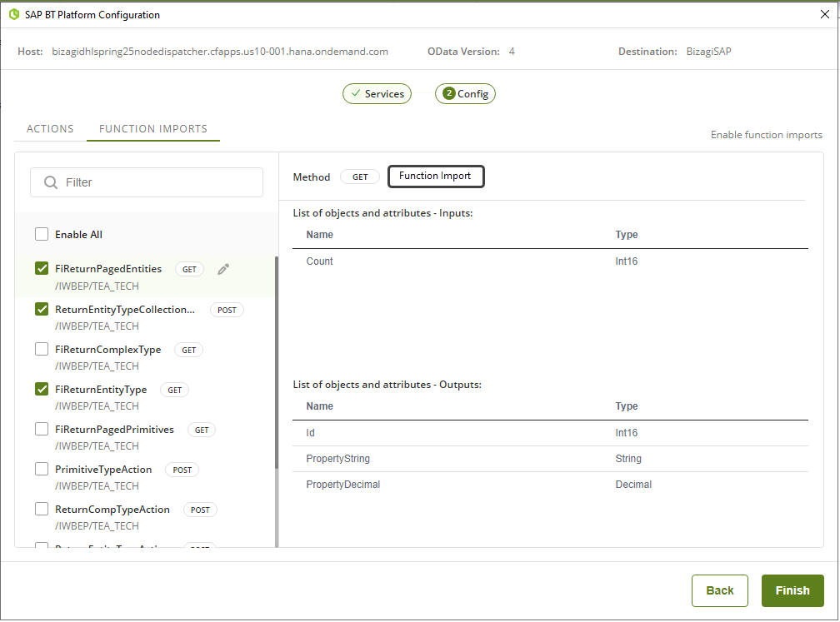Click the pencil edit icon beside FiReturnPagedEntities
The width and height of the screenshot is (840, 622).
click(x=222, y=269)
